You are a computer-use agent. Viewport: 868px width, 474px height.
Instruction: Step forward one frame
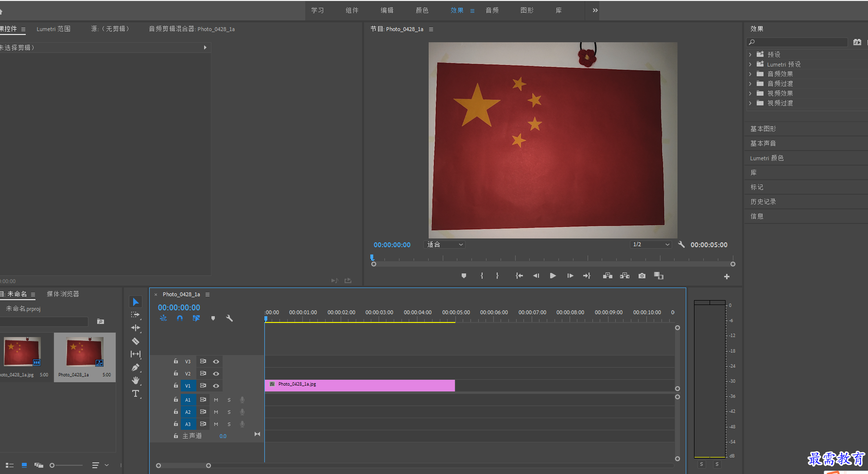click(570, 276)
